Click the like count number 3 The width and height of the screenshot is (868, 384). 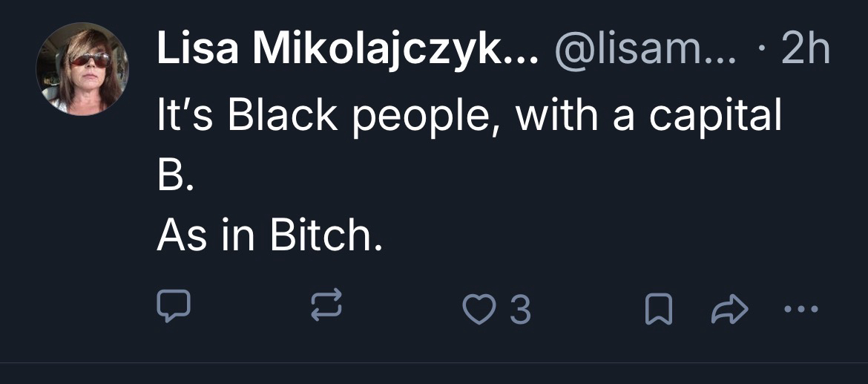[521, 309]
